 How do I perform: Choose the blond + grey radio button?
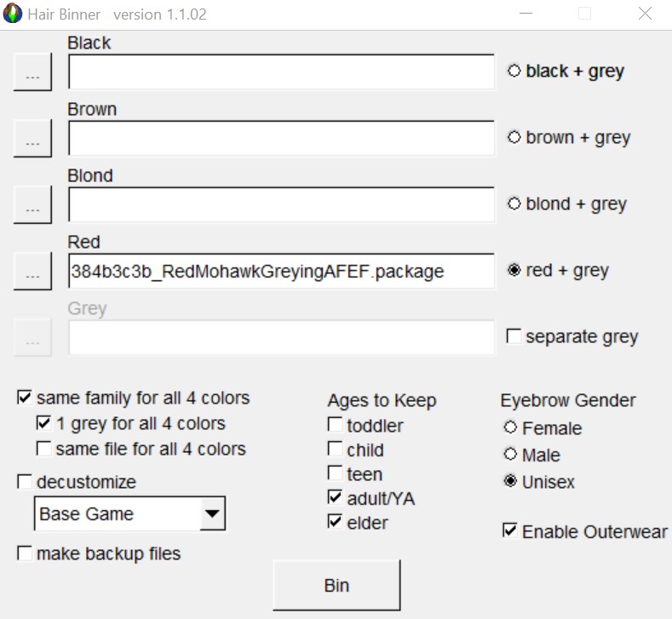(x=514, y=204)
